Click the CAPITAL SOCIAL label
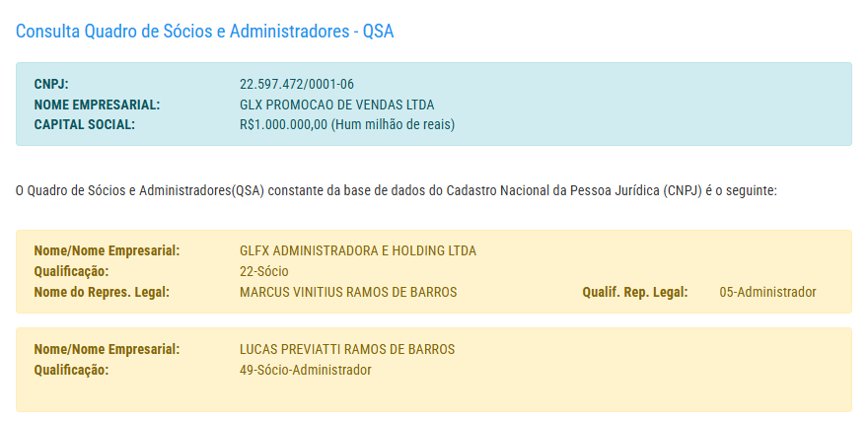The height and width of the screenshot is (421, 868). click(x=85, y=125)
